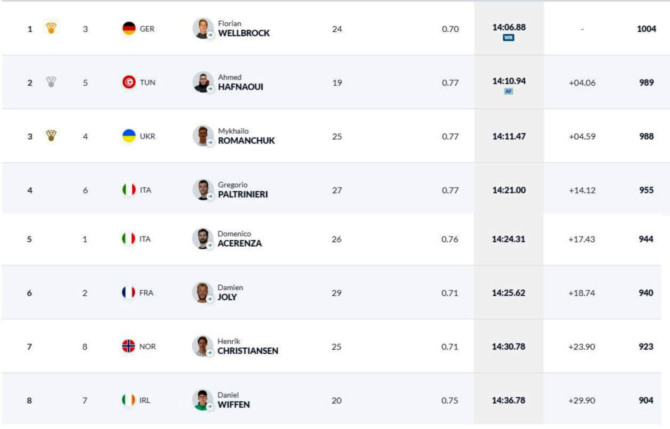Click the German flag icon beside GER
The height and width of the screenshot is (429, 670).
pos(129,29)
